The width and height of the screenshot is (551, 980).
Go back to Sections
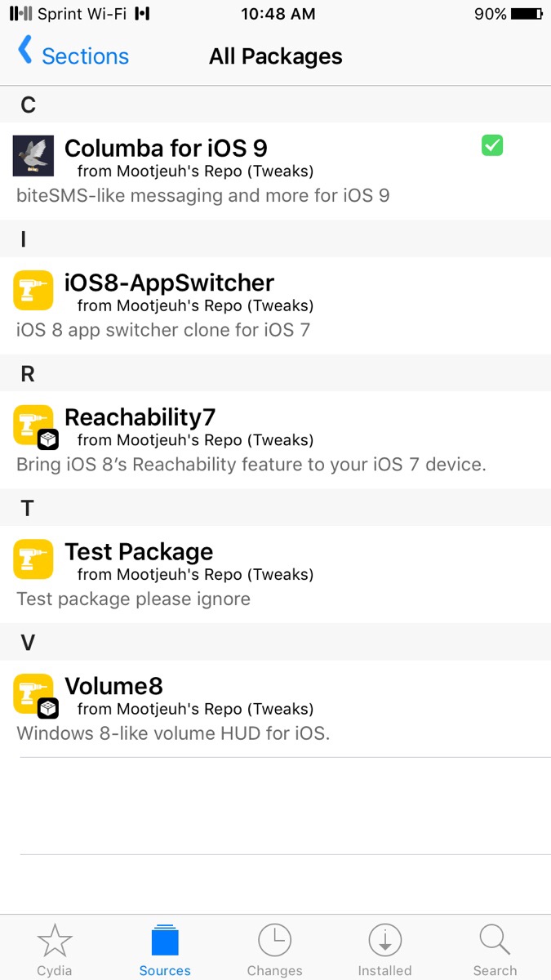click(x=85, y=56)
